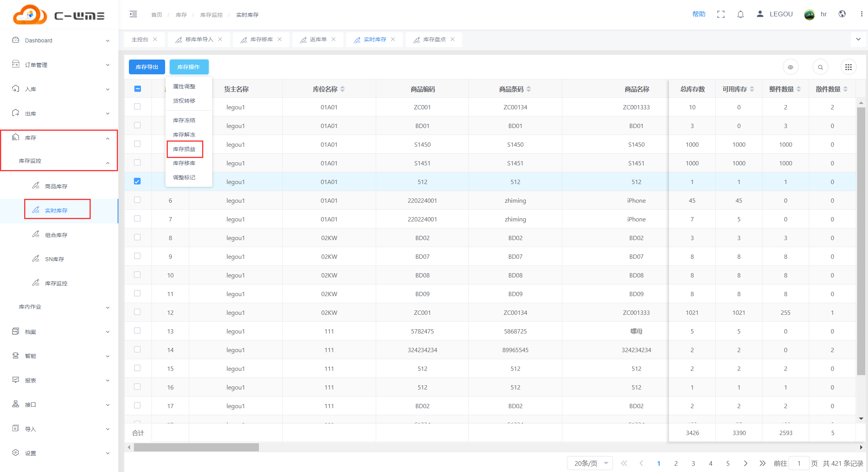This screenshot has width=868, height=472.
Task: Close the 移库单导入 tab
Action: [220, 39]
